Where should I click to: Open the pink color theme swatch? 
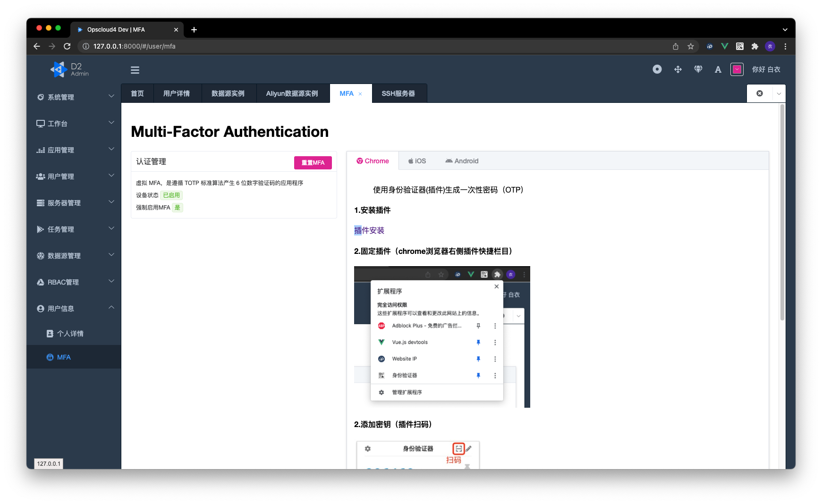coord(737,69)
